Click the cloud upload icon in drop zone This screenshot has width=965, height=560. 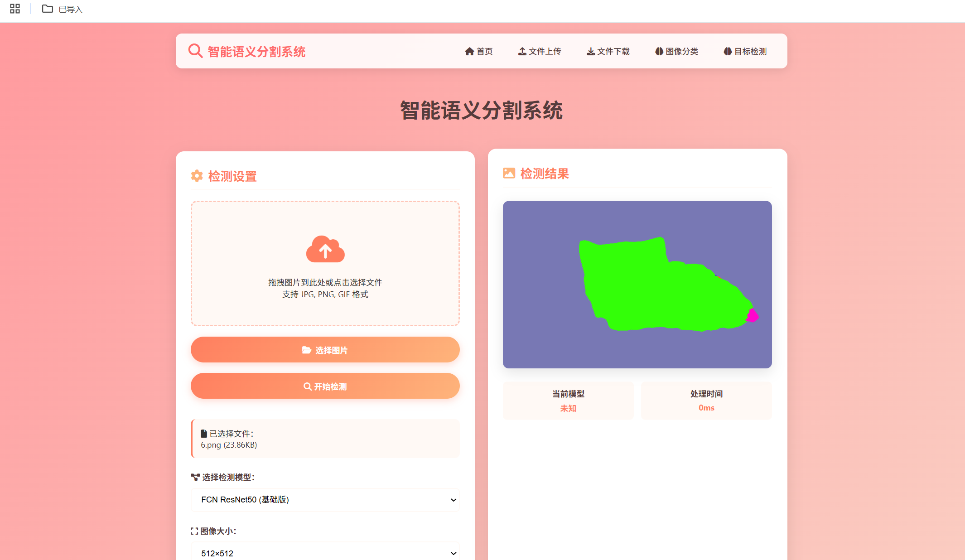325,249
